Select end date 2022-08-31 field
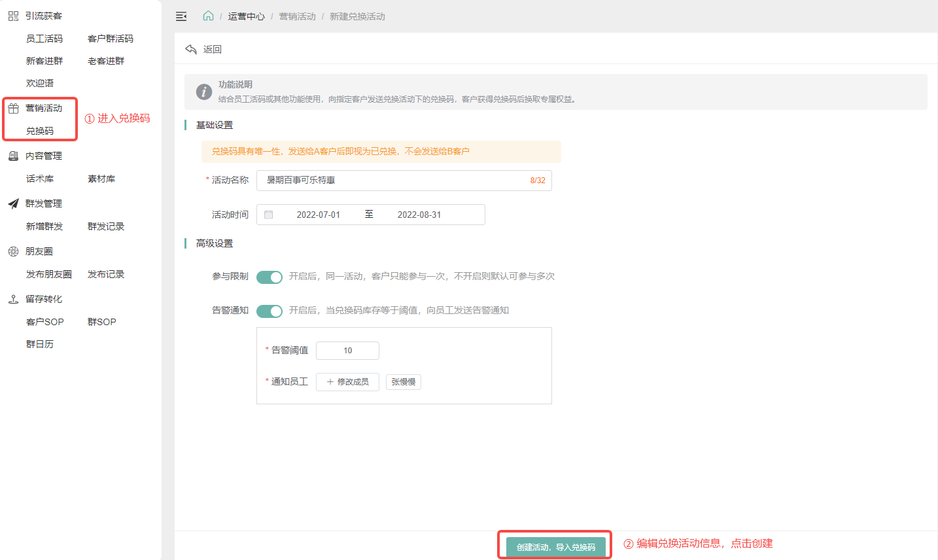Image resolution: width=938 pixels, height=560 pixels. click(419, 215)
